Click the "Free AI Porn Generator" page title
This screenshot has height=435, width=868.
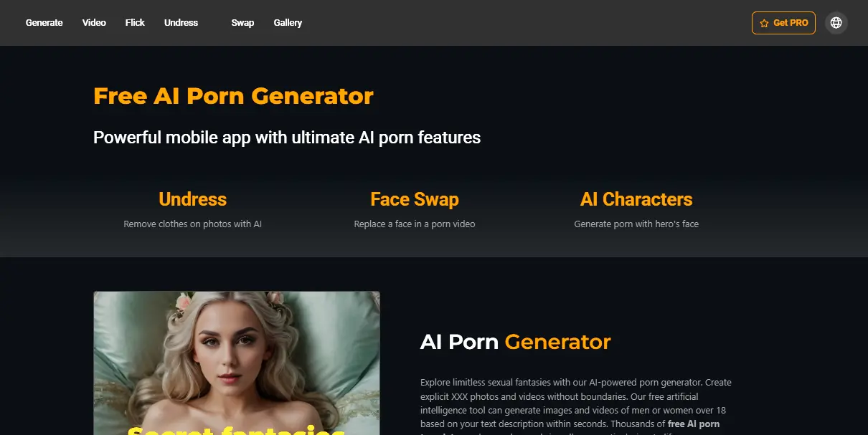pos(233,96)
